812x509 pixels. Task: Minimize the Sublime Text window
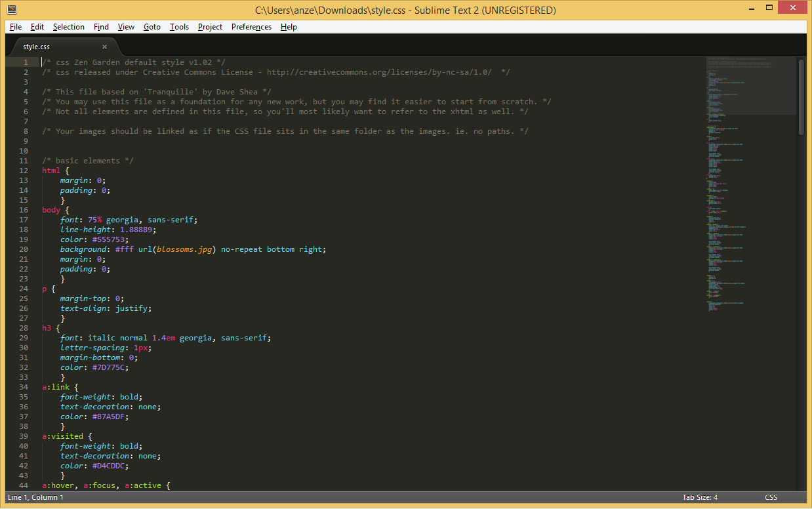751,9
